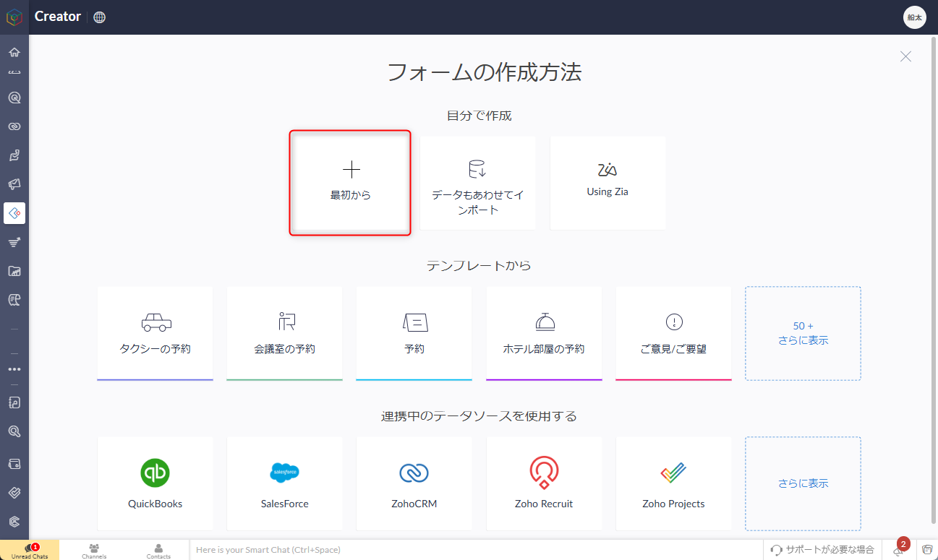This screenshot has width=938, height=560.
Task: Pick the 会議室の予約 template
Action: 284,333
